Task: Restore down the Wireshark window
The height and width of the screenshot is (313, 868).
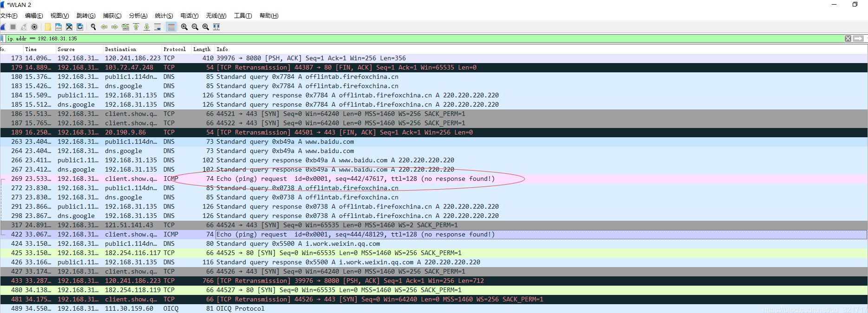Action: click(855, 5)
